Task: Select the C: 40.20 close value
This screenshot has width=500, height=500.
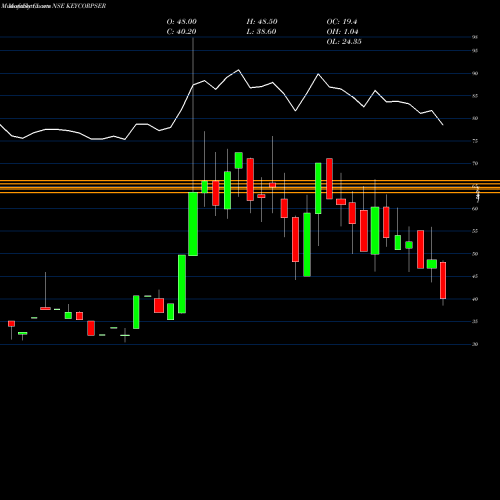Action: (182, 32)
